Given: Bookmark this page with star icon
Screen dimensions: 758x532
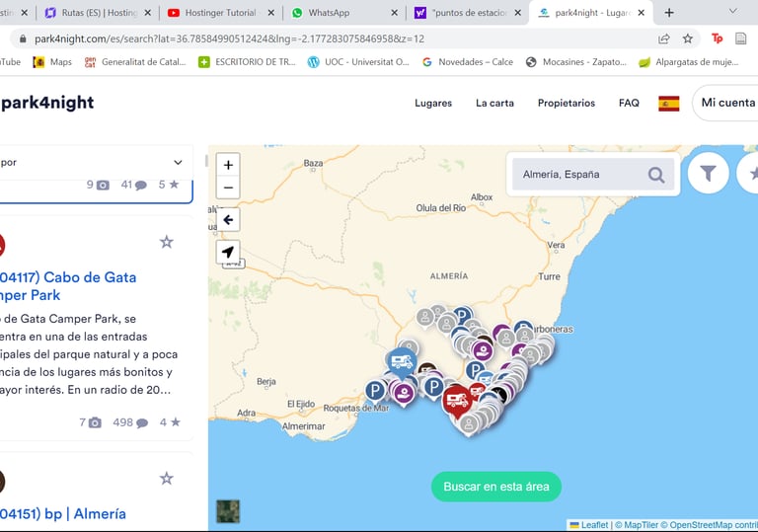Looking at the screenshot, I should tap(687, 38).
